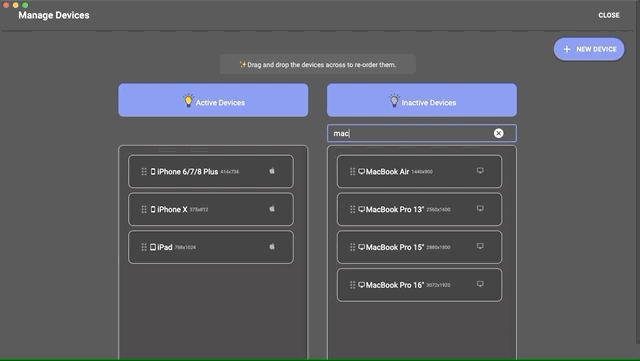The width and height of the screenshot is (640, 361).
Task: Click the phone icon before iPhone X
Action: [153, 209]
